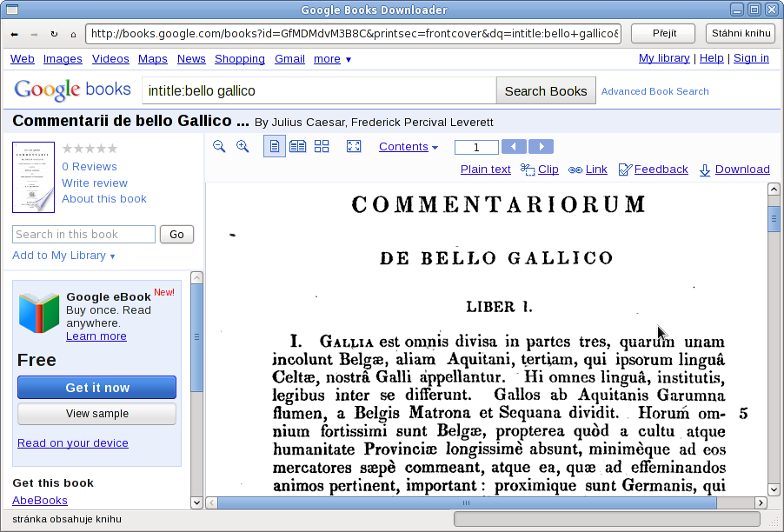The height and width of the screenshot is (532, 784).
Task: Open Images in top navigation
Action: (x=63, y=59)
